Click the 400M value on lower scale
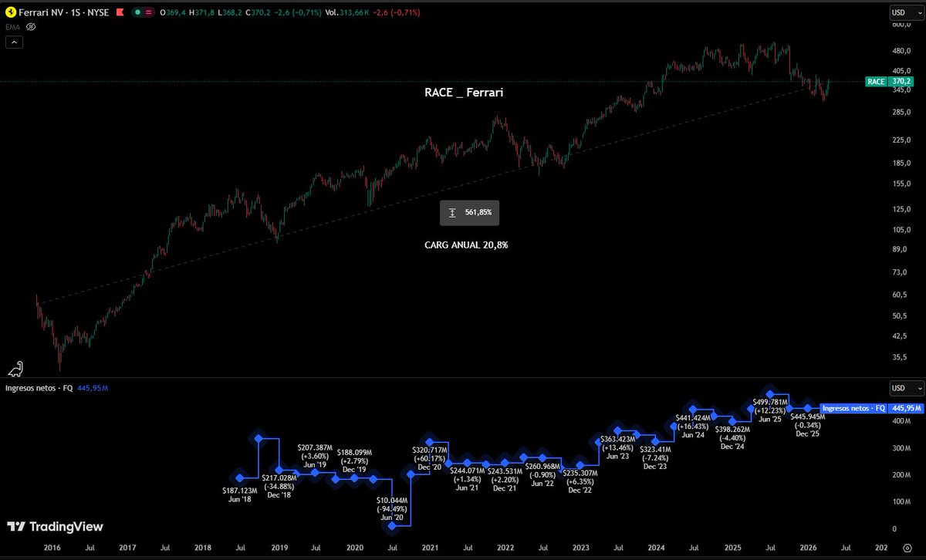The width and height of the screenshot is (926, 560). tap(901, 421)
